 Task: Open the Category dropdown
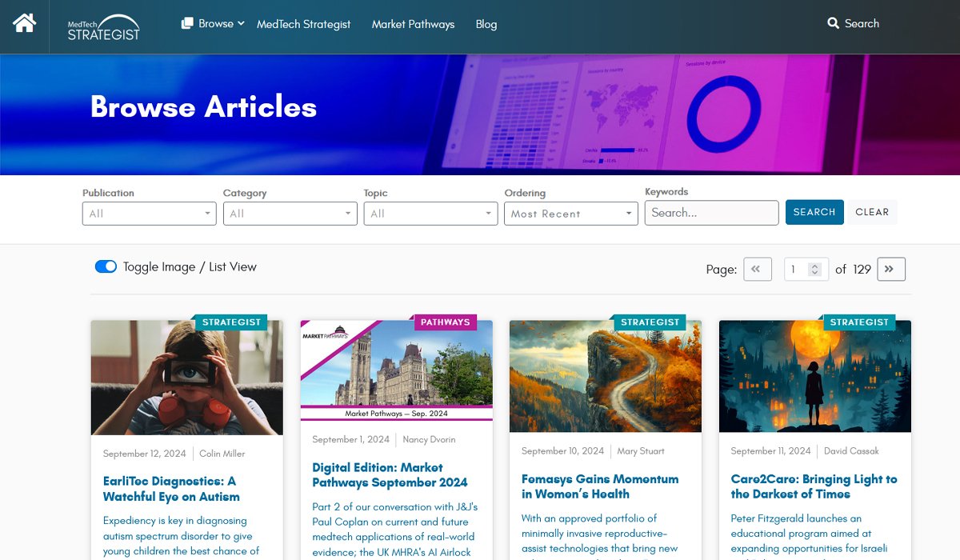tap(290, 214)
